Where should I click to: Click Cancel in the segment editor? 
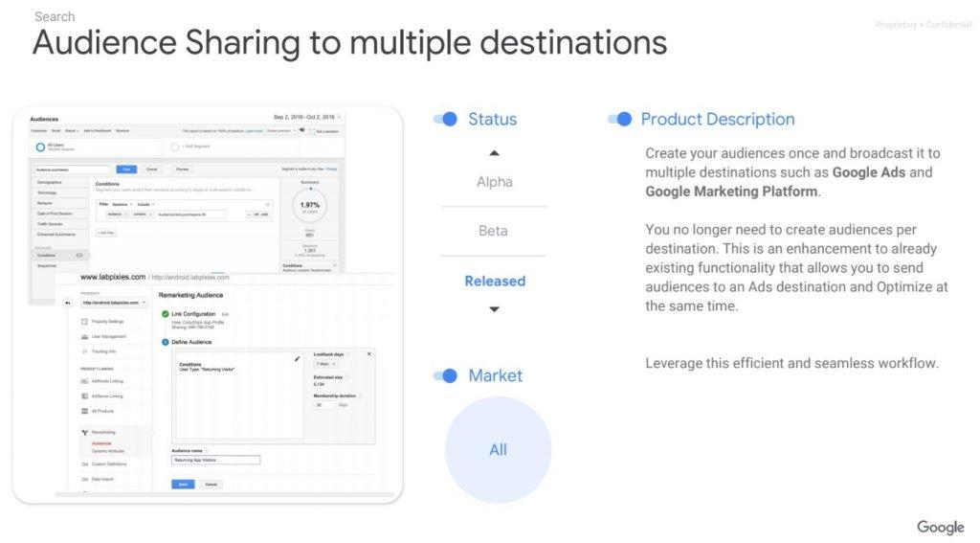pyautogui.click(x=151, y=170)
